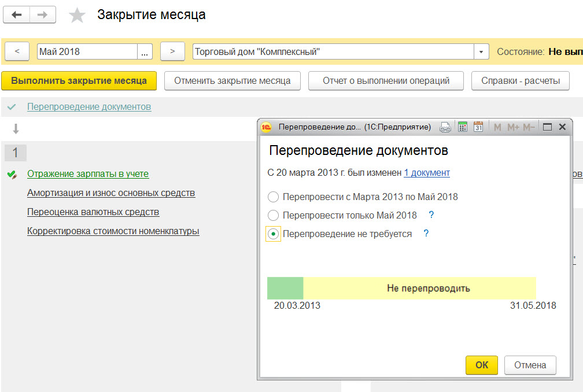Expand the organization dropdown arrow
The image size is (583, 392).
481,51
